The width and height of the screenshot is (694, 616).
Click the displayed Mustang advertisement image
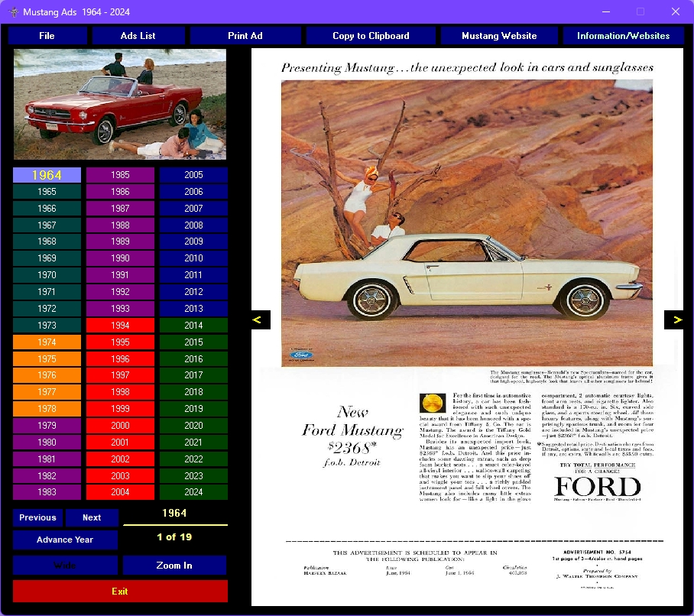[467, 327]
